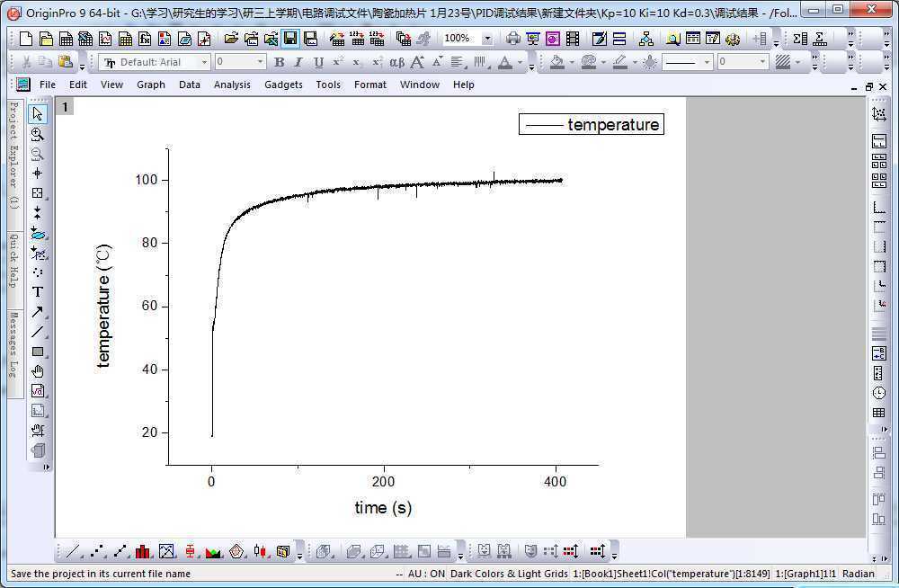Open the Help menu
Viewport: 899px width, 588px height.
463,85
